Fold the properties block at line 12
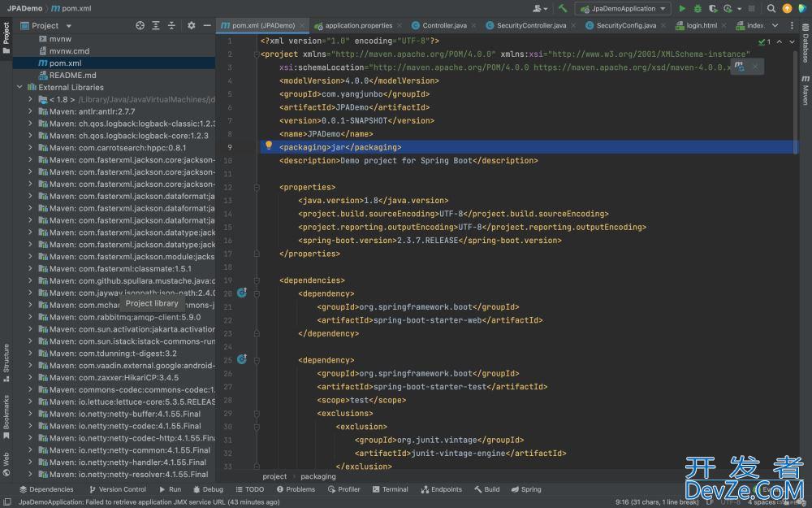This screenshot has height=508, width=812. (x=257, y=187)
